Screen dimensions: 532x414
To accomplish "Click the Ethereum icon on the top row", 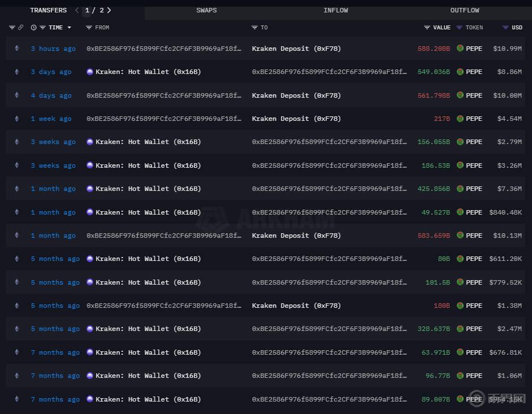I will tap(16, 49).
